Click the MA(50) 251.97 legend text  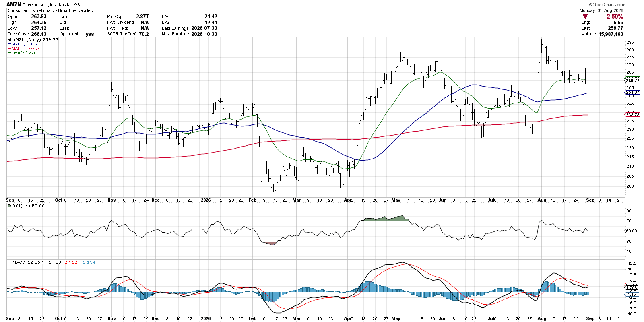[x=25, y=44]
